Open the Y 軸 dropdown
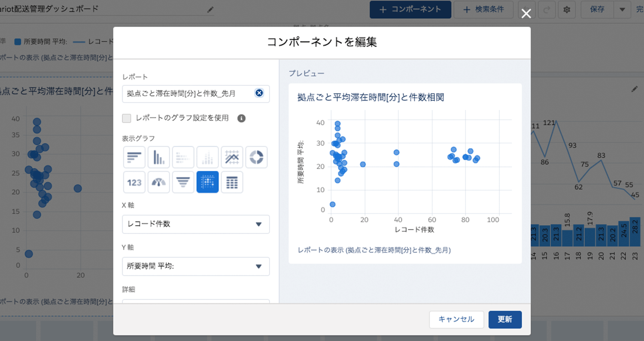 coord(196,266)
